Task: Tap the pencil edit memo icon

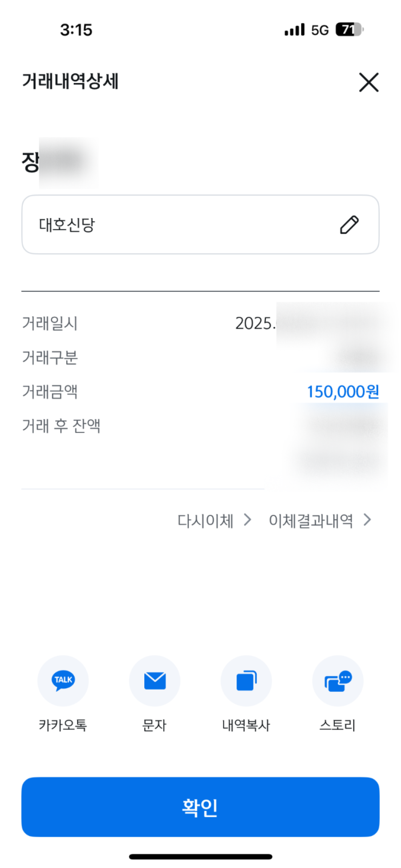Action: pyautogui.click(x=349, y=225)
